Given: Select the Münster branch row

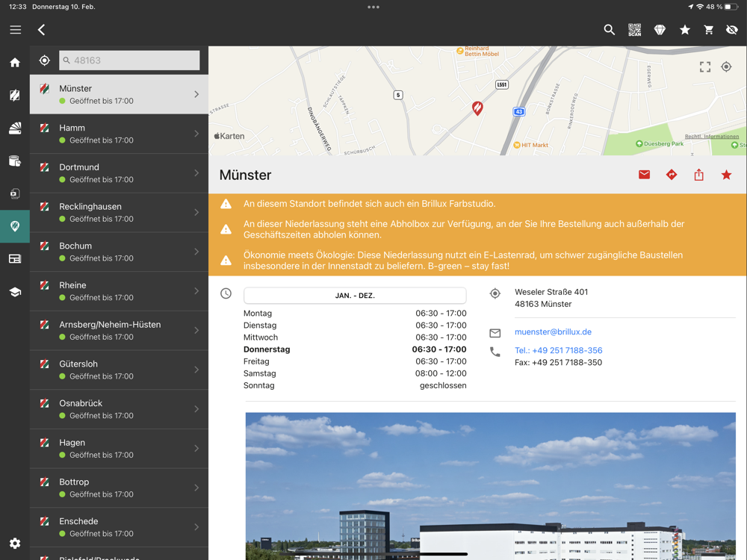Looking at the screenshot, I should coord(119,94).
